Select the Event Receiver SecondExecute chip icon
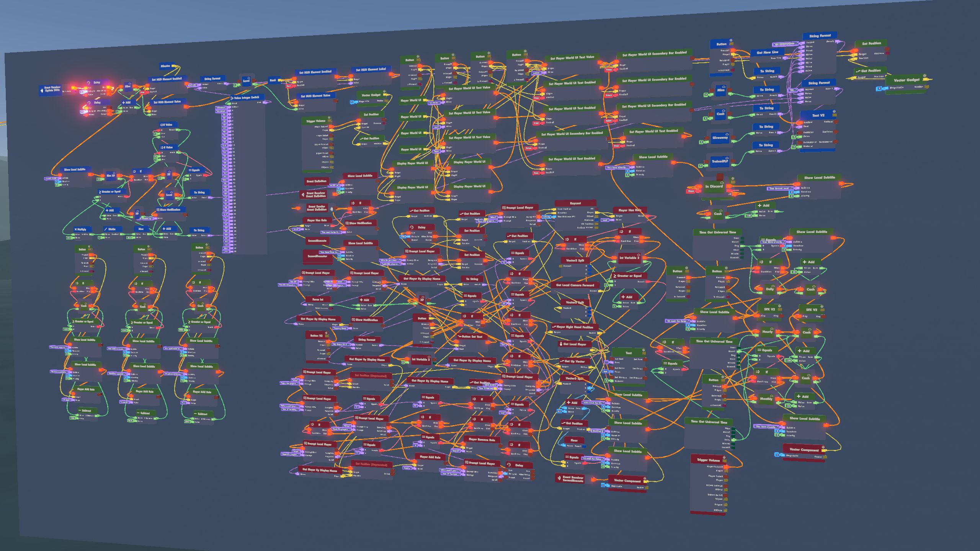The image size is (980, 551). pyautogui.click(x=559, y=478)
